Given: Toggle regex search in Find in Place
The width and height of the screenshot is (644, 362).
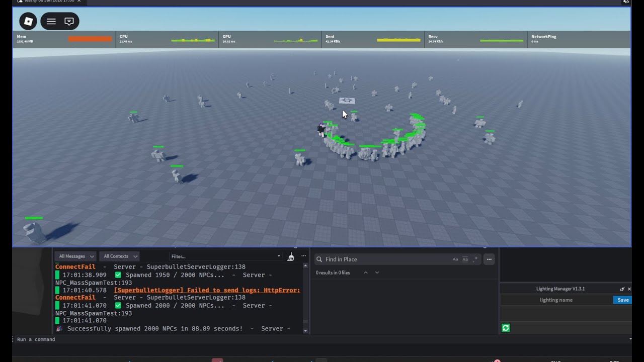Looking at the screenshot, I should point(475,259).
